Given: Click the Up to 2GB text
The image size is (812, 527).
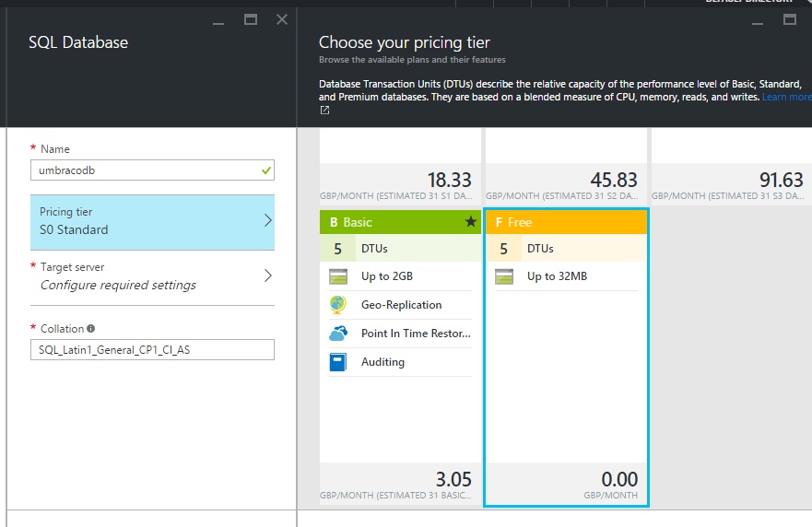Looking at the screenshot, I should [x=387, y=276].
